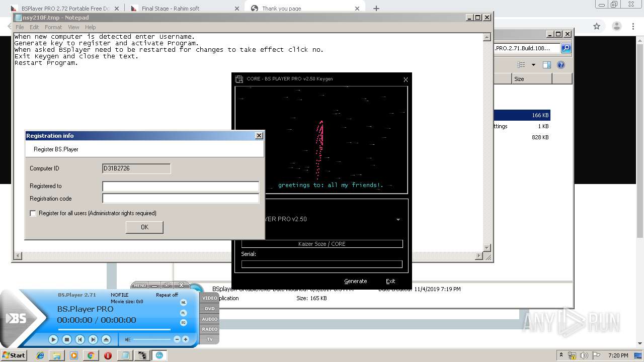This screenshot has height=362, width=644.
Task: Check Register for all users checkbox
Action: [x=33, y=213]
